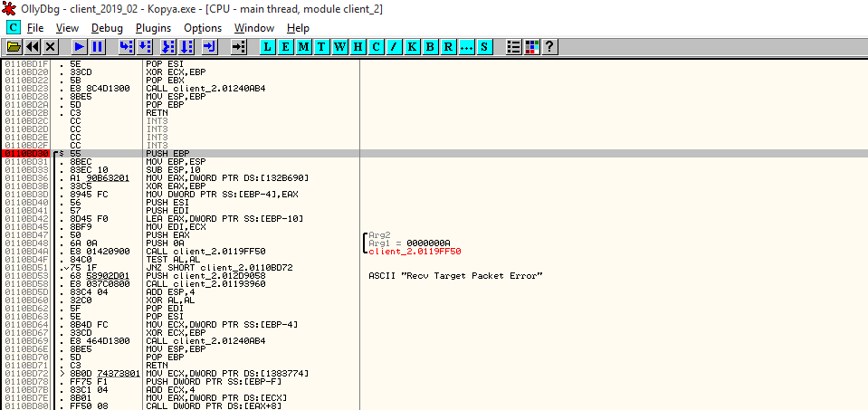Show Threads with the T icon
The height and width of the screenshot is (410, 868).
pos(321,47)
